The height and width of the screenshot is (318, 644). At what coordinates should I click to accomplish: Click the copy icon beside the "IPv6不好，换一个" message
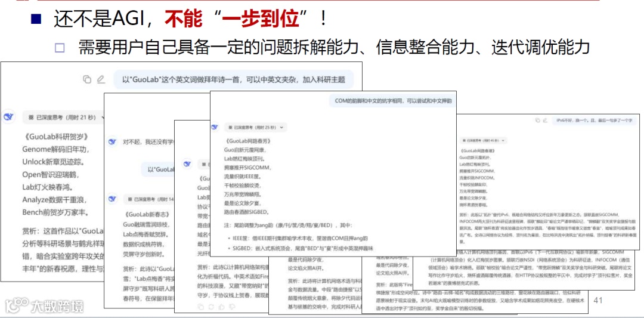538,121
